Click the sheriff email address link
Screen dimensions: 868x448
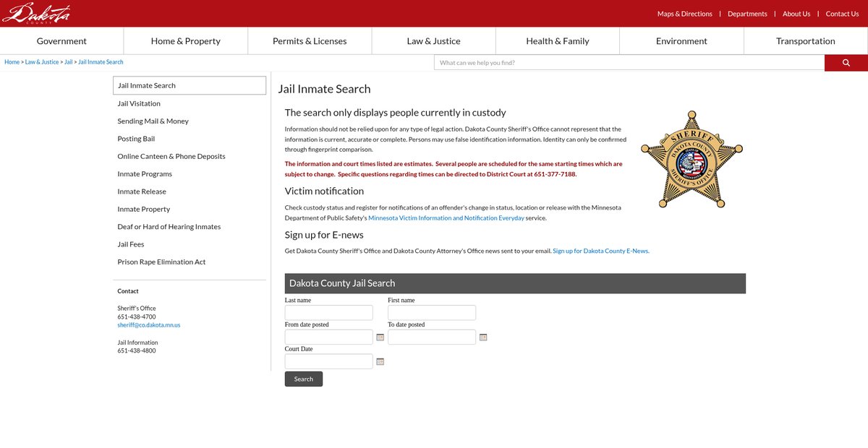(148, 325)
